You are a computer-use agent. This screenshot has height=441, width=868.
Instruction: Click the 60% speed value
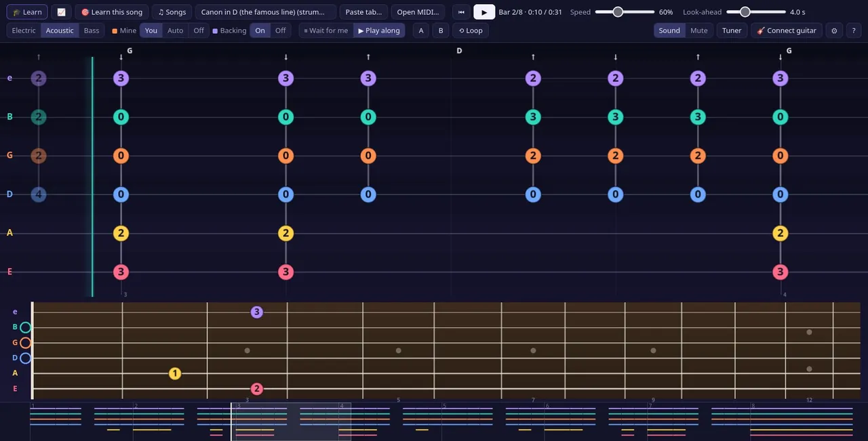click(666, 12)
